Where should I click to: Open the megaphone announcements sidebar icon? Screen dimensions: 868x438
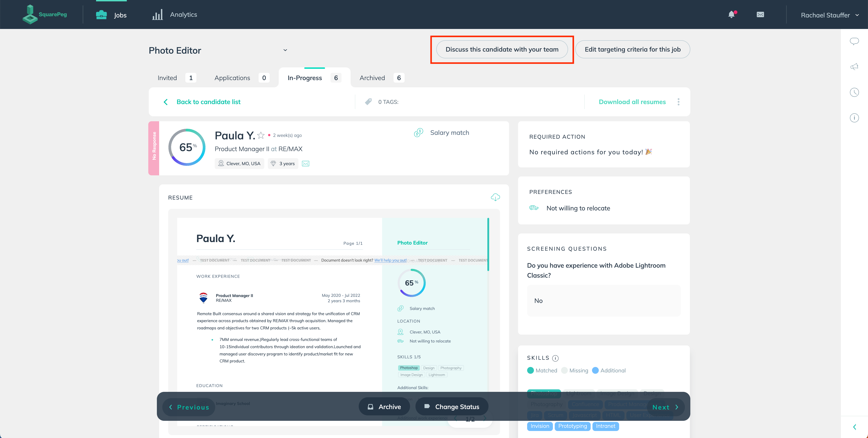click(x=854, y=67)
